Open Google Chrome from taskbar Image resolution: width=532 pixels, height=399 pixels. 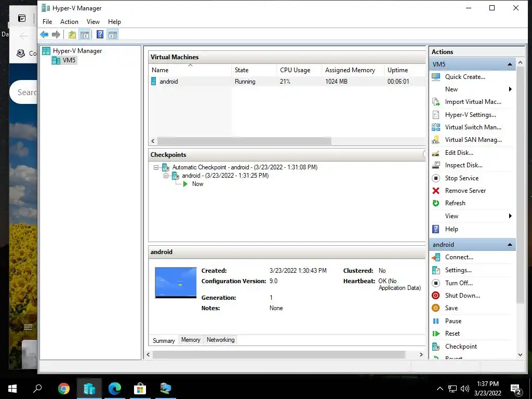[63, 389]
